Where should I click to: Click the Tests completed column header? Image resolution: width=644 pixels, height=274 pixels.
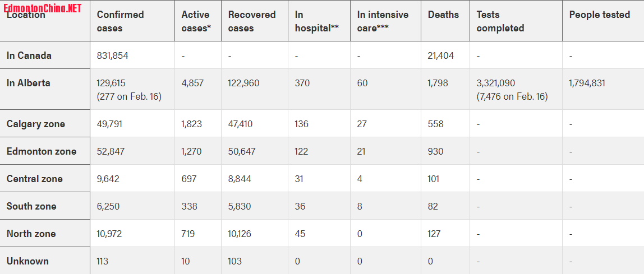tap(500, 21)
